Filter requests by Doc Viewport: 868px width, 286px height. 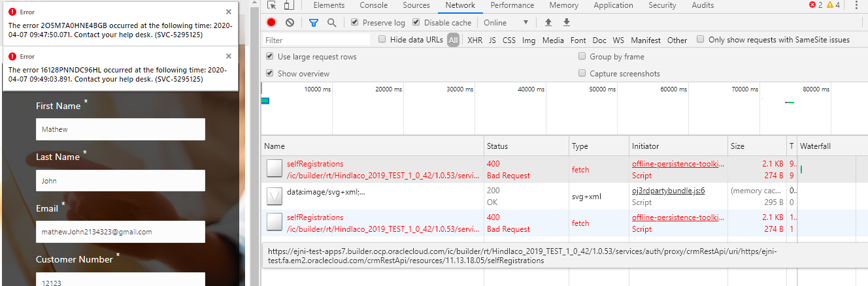coord(599,40)
